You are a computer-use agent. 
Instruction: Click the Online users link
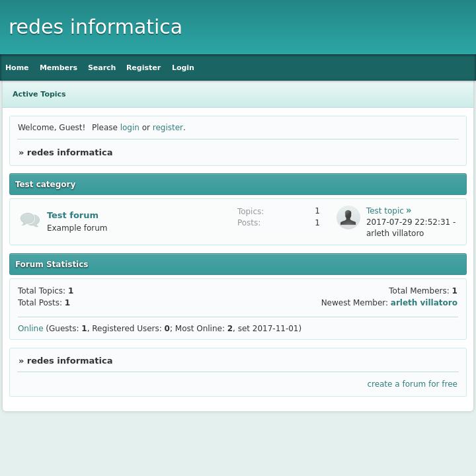(x=30, y=329)
